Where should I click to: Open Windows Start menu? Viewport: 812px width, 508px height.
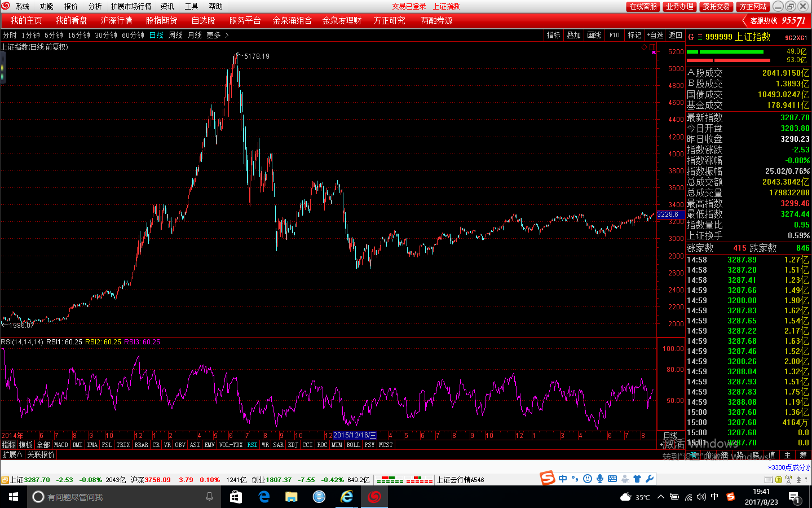pos(14,497)
